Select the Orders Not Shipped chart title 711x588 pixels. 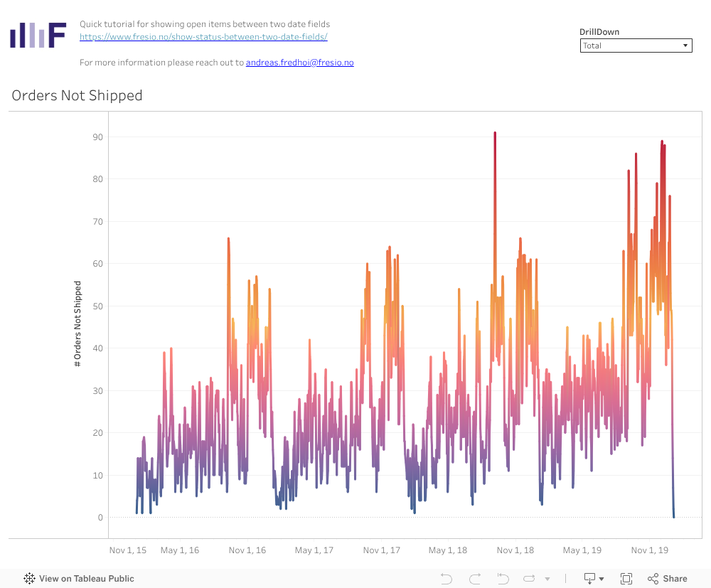tap(77, 95)
